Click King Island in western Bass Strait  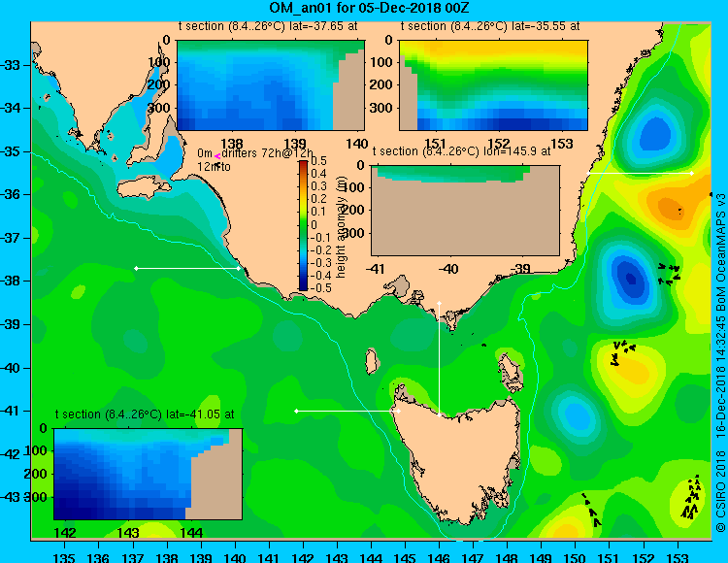coord(371,362)
